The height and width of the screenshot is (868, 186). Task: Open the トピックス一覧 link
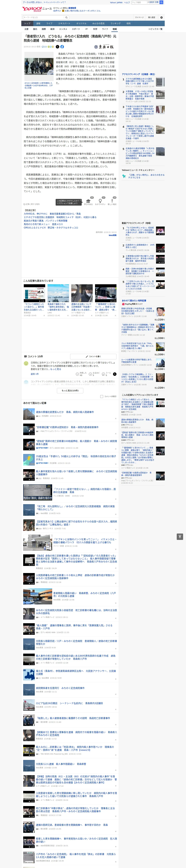tap(155, 29)
